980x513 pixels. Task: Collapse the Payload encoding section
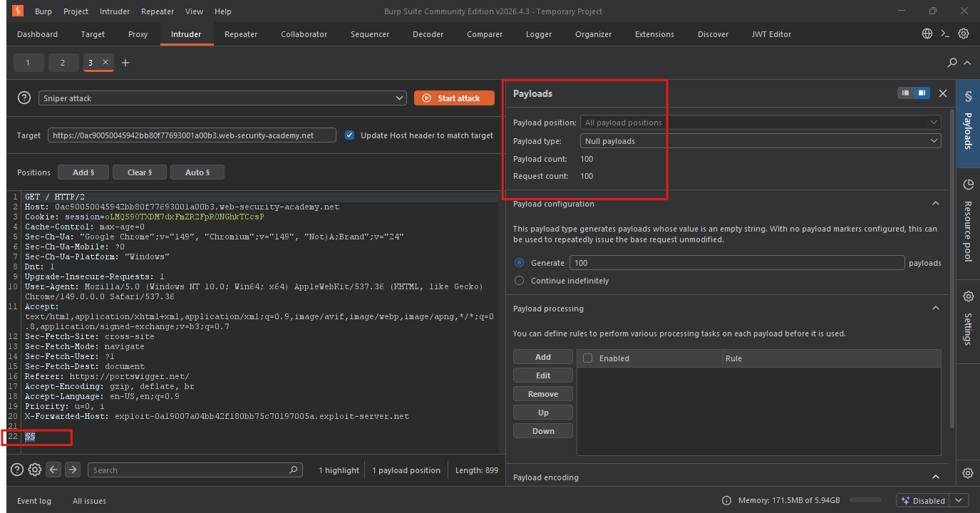click(x=936, y=477)
